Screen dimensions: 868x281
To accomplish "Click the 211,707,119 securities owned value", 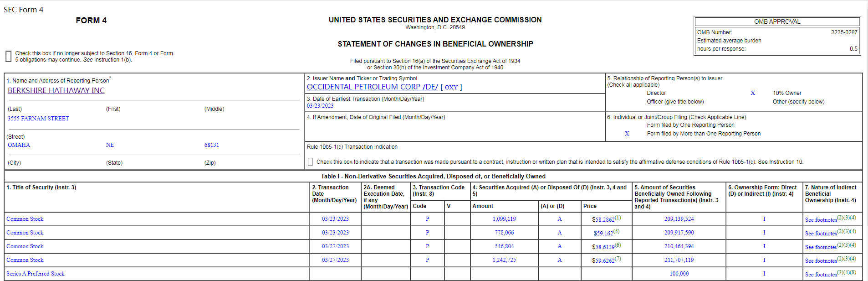I will 679,260.
